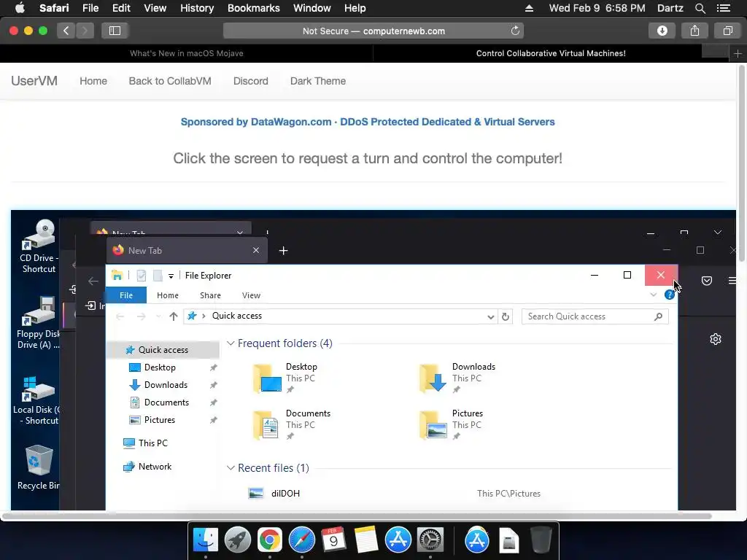Click the Properties quick access toolbar icon
Image resolution: width=747 pixels, height=560 pixels.
click(x=141, y=275)
